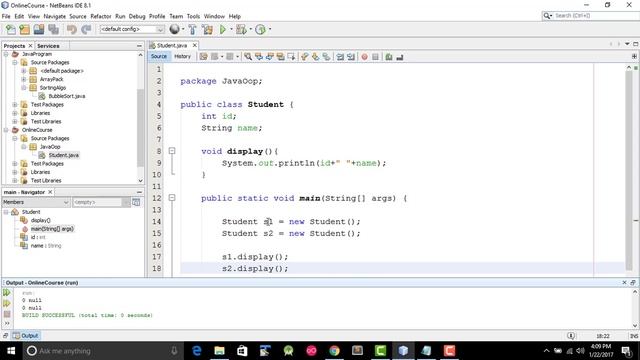
Task: Click the Navigator filter settings icon
Action: click(136, 202)
